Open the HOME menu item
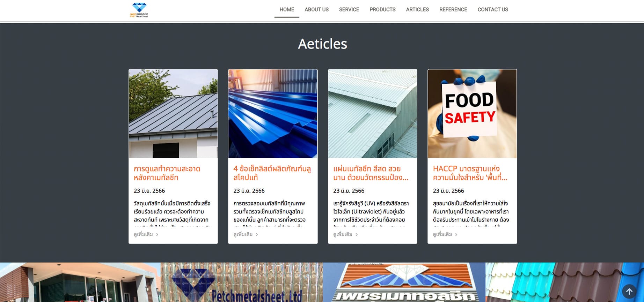The height and width of the screenshot is (302, 644). point(287,9)
